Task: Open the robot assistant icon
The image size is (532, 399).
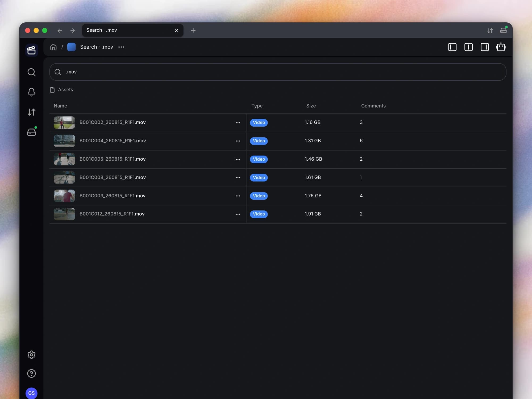Action: coord(501,47)
